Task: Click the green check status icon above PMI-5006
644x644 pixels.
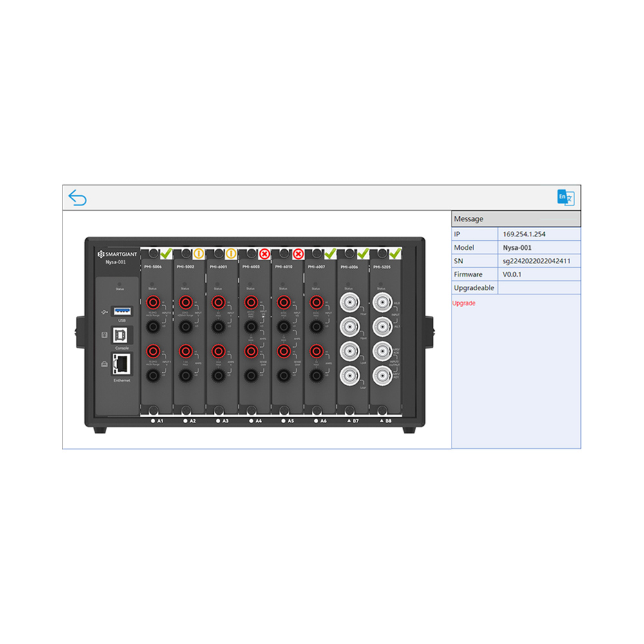Action: coord(164,253)
